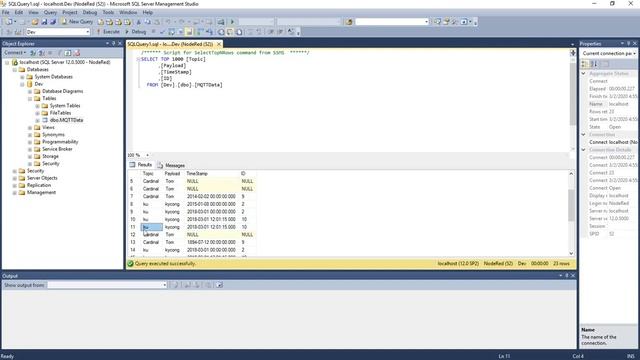Expand the dbo.MQTTData table node
The width and height of the screenshot is (640, 360).
coord(38,120)
